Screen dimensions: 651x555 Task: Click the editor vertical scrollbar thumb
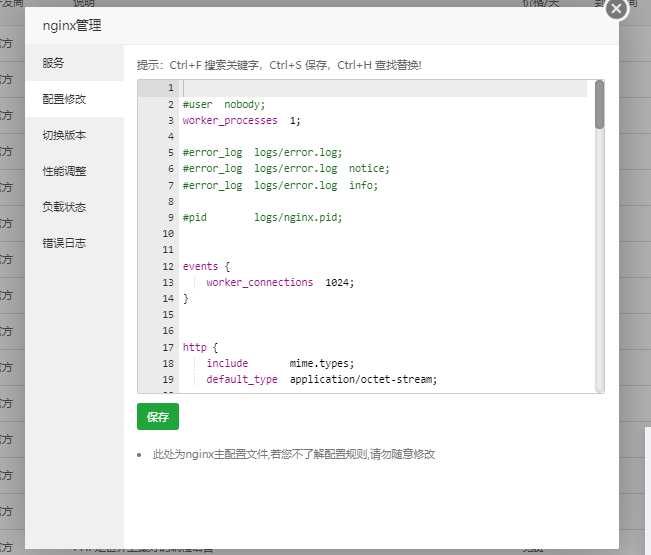599,105
